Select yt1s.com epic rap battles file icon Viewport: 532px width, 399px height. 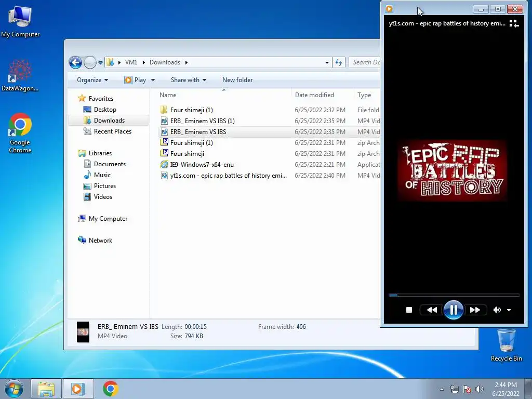164,176
